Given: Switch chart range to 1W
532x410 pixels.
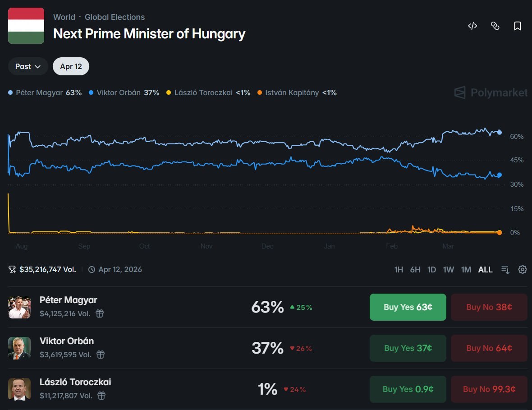Looking at the screenshot, I should pos(448,270).
